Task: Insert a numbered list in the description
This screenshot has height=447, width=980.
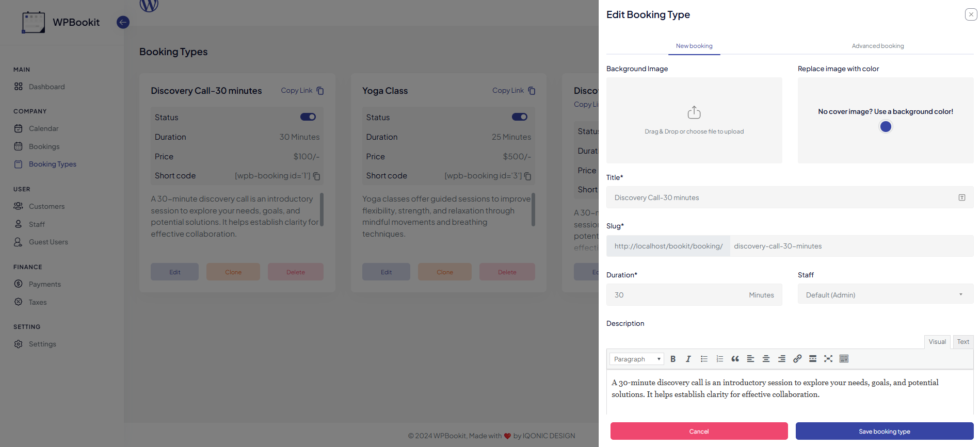Action: click(x=719, y=359)
